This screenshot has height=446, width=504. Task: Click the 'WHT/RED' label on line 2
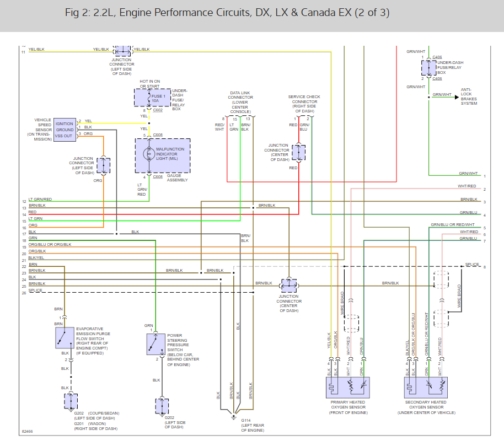point(467,186)
